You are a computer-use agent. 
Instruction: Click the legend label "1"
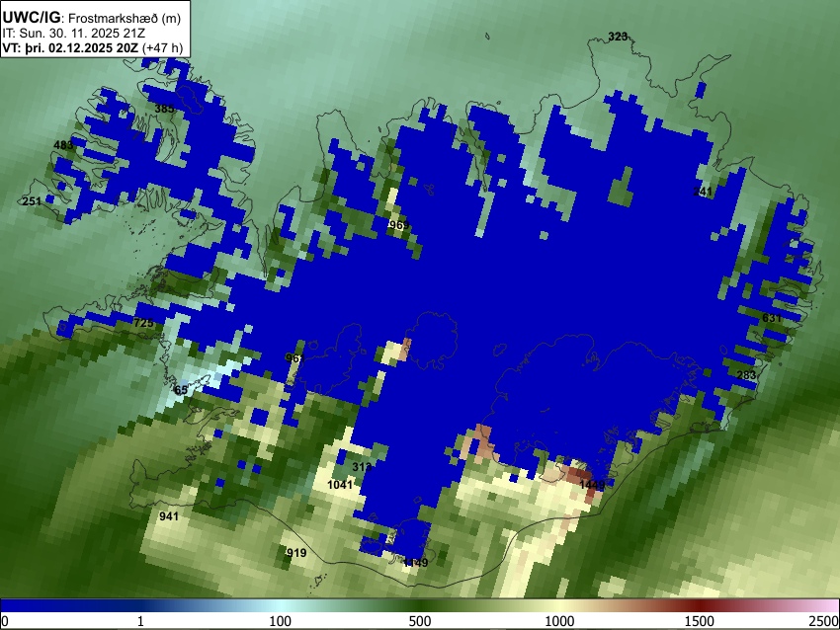tap(140, 621)
